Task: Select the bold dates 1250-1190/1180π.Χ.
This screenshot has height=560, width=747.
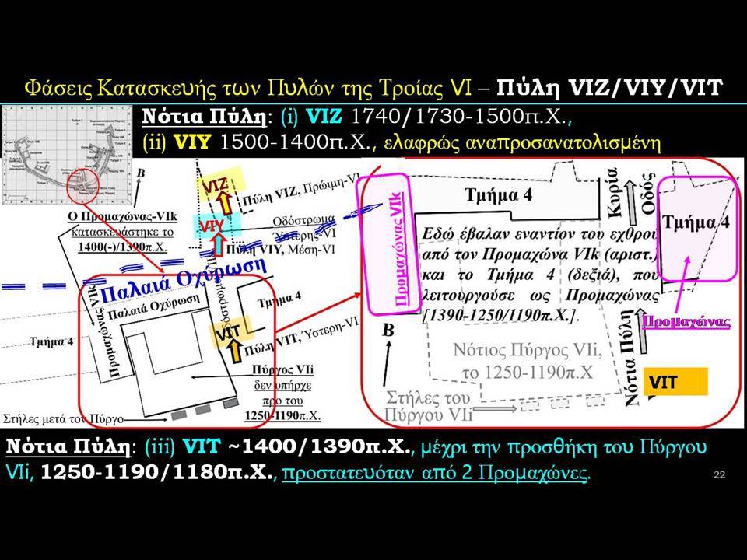Action: 157,474
